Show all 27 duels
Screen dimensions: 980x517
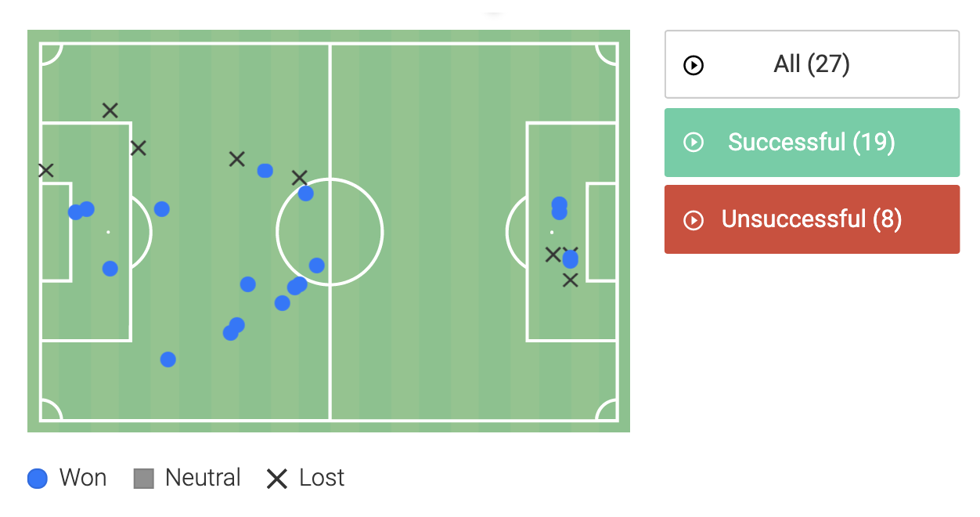(812, 64)
